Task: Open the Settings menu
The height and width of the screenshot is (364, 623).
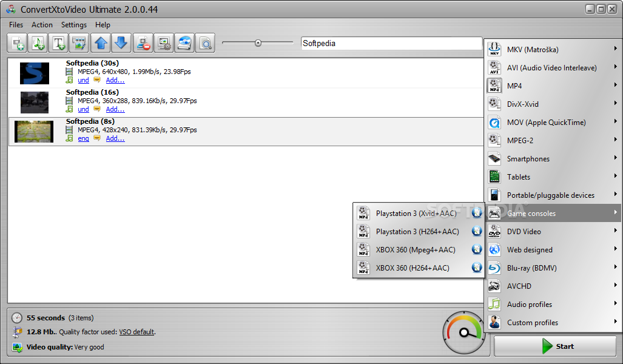Action: (74, 25)
